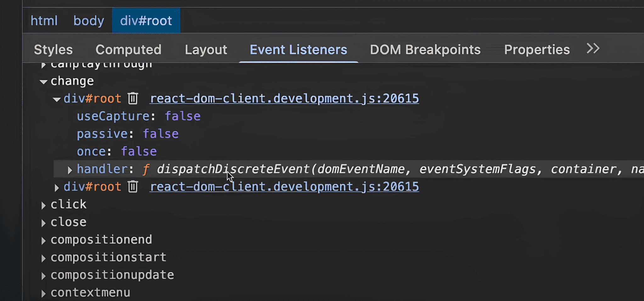This screenshot has height=301, width=644.
Task: Show more tabs with double chevron
Action: (x=593, y=49)
